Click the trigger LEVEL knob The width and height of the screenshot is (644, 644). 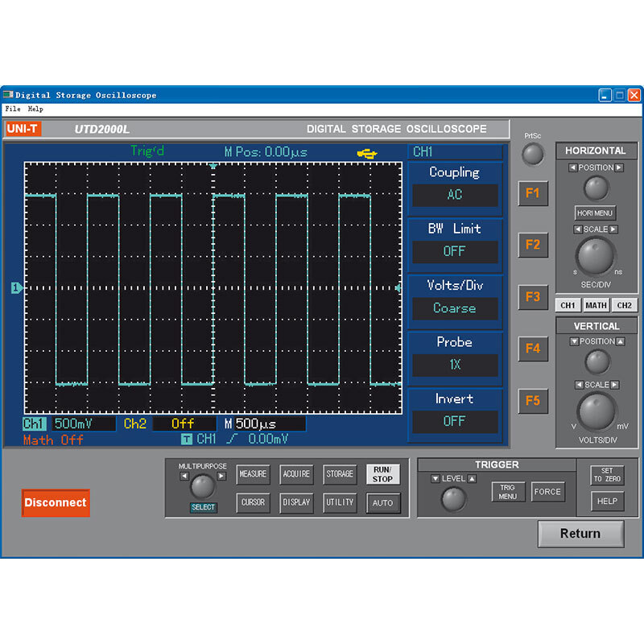point(453,499)
